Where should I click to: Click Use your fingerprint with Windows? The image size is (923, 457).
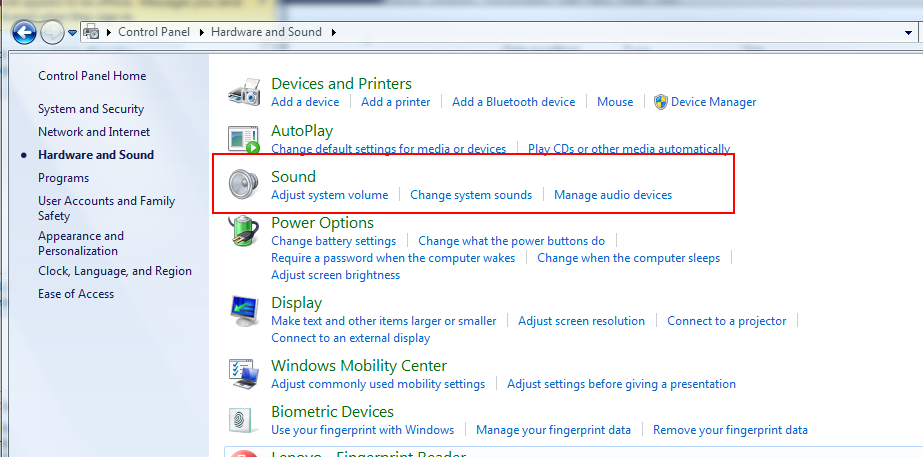pyautogui.click(x=363, y=430)
